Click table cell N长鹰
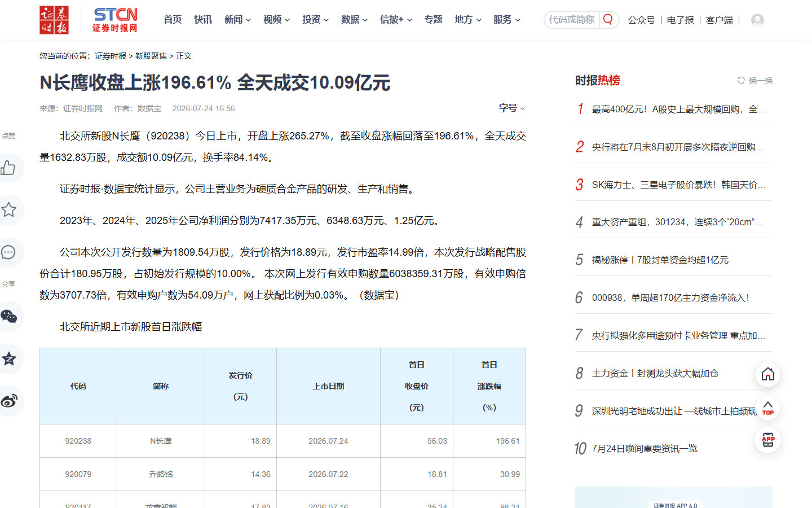 click(161, 441)
